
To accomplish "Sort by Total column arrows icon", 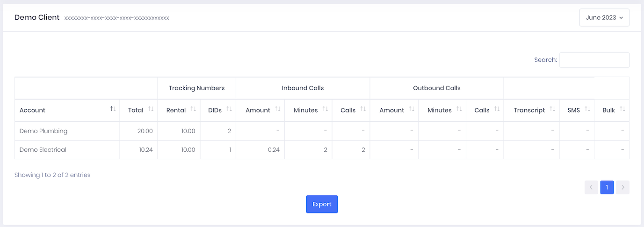I will pos(151,109).
